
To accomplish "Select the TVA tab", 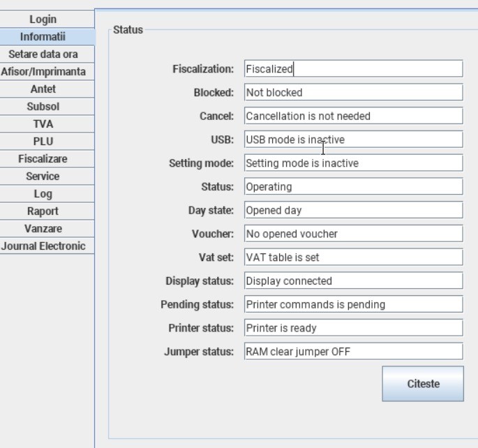I will [x=47, y=124].
